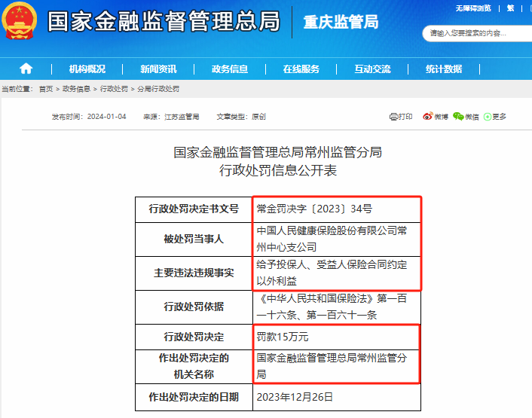Click the 重庆监管局 header title
The image size is (532, 418).
tap(341, 22)
